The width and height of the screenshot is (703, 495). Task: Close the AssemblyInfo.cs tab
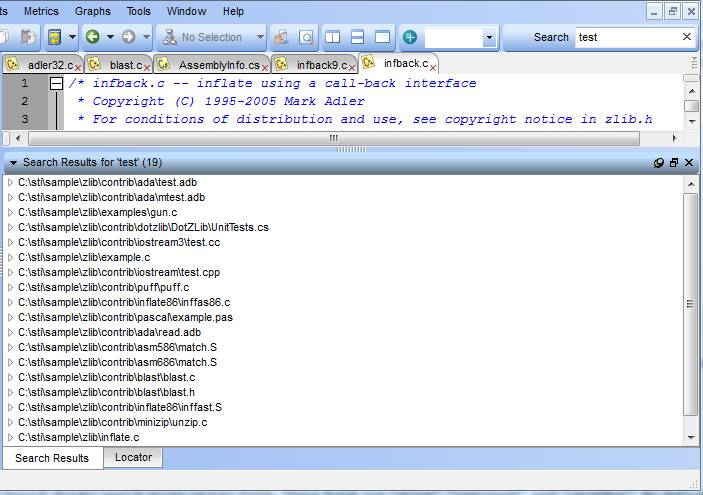click(x=265, y=68)
